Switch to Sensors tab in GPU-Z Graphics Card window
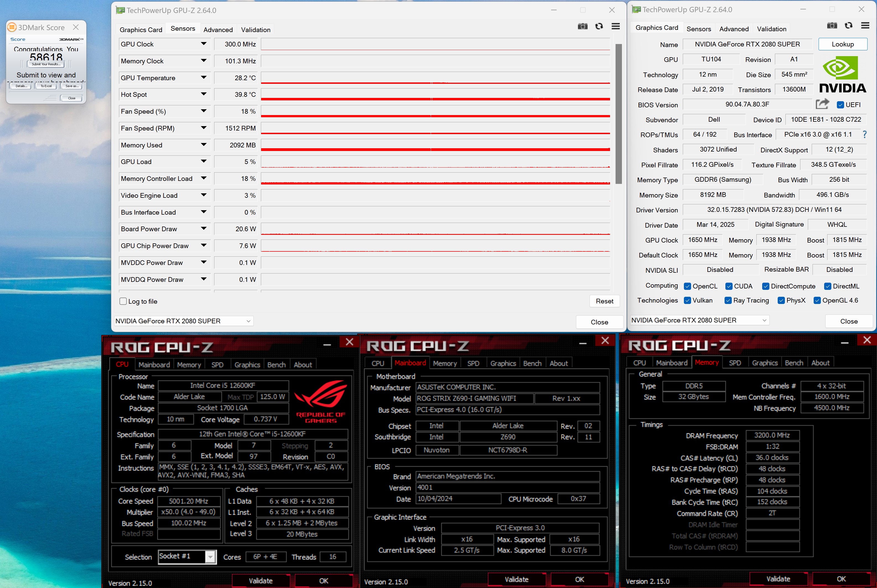Screen dimensions: 877x588 699,29
